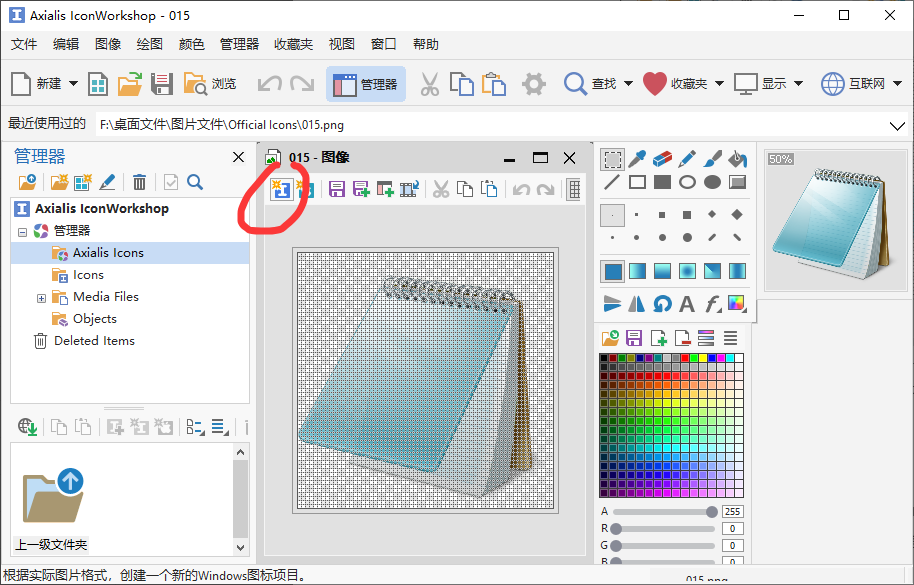
Task: Toggle the 管理器 panel button in toolbar
Action: click(x=365, y=84)
